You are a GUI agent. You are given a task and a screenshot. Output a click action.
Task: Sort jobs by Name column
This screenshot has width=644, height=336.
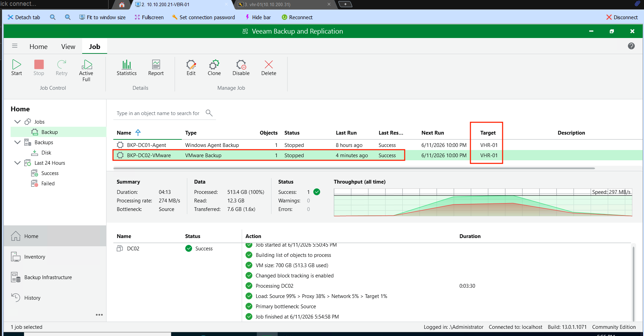tap(124, 133)
